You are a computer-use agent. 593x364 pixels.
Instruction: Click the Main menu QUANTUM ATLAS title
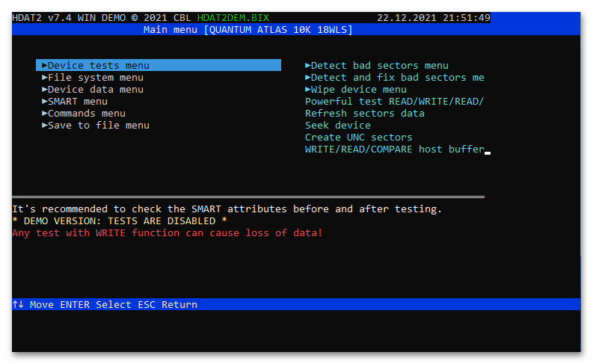[x=248, y=29]
